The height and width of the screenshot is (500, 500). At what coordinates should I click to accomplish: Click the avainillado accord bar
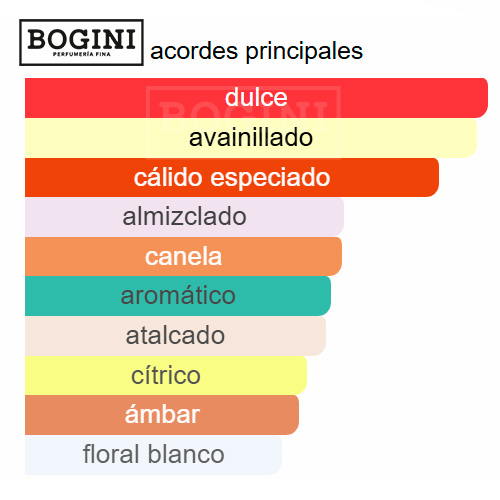tap(251, 138)
